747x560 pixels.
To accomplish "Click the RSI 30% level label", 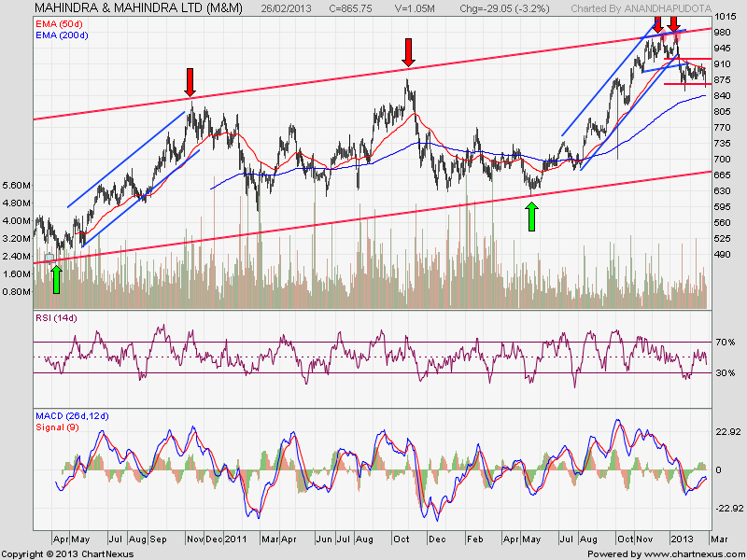I will (x=726, y=372).
